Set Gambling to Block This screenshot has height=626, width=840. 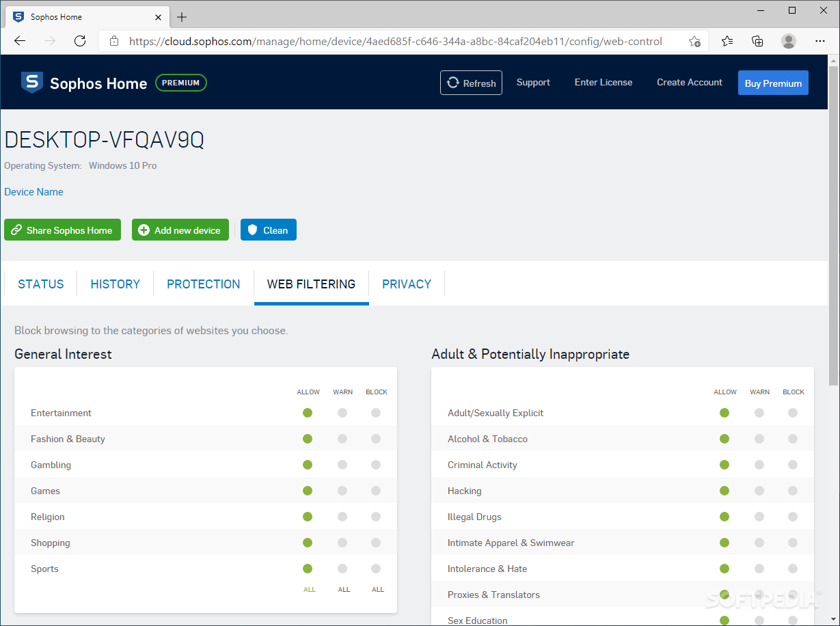pos(376,465)
